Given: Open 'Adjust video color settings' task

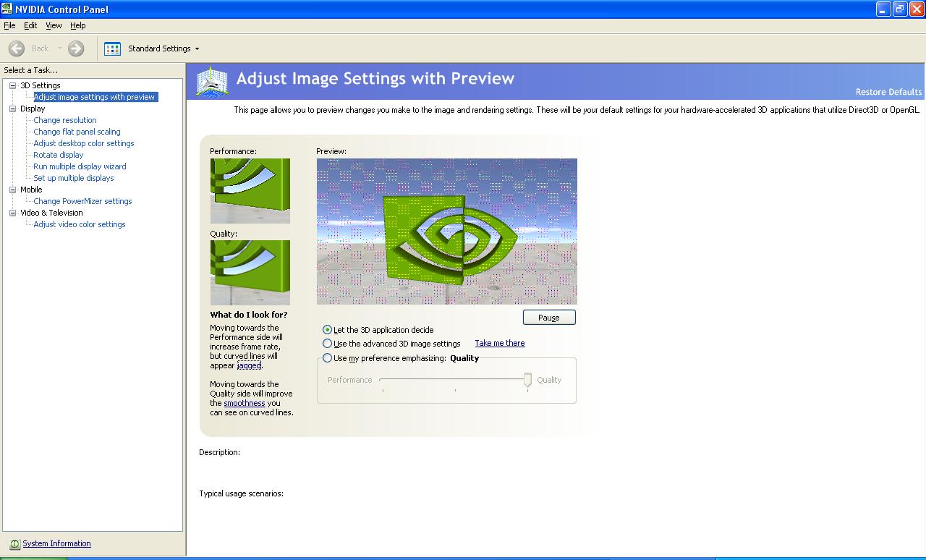Looking at the screenshot, I should pyautogui.click(x=80, y=224).
